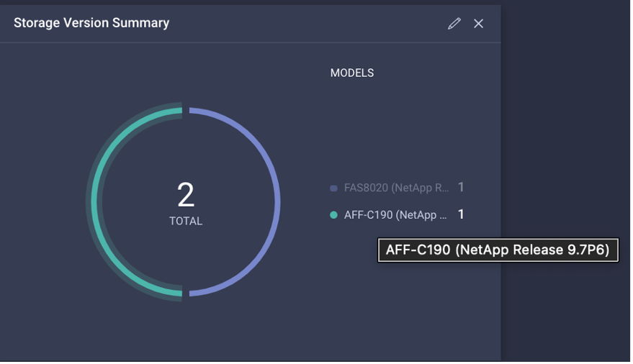Screen dimensions: 633x364
Task: Select the FAS8020 legend entry
Action: pyautogui.click(x=396, y=188)
